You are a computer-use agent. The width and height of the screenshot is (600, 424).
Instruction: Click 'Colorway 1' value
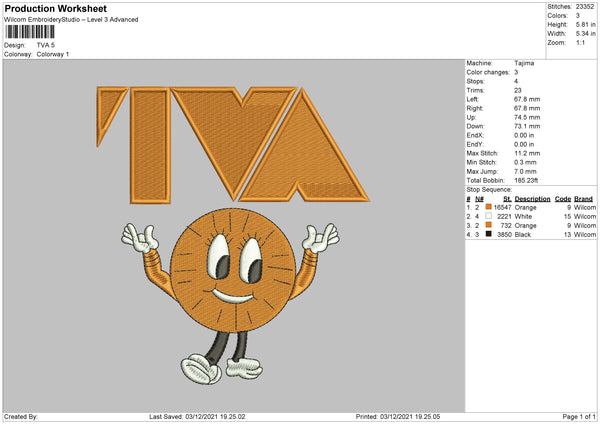click(x=53, y=54)
